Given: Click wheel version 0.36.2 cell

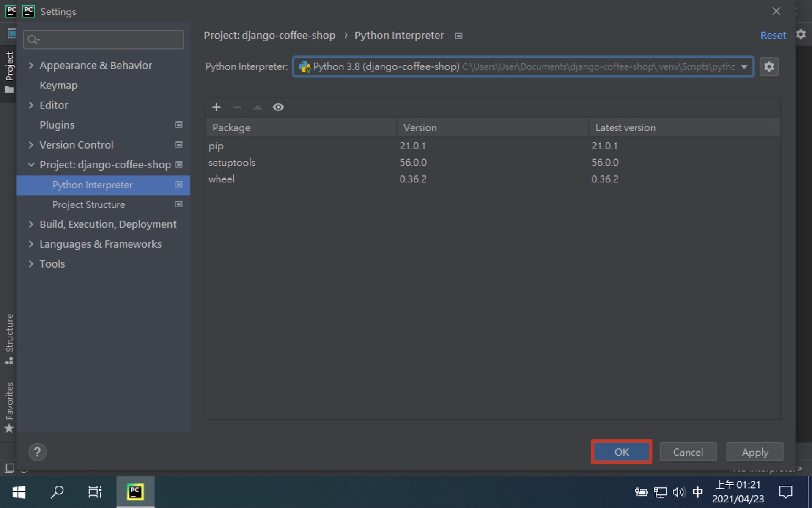Looking at the screenshot, I should click(x=413, y=179).
